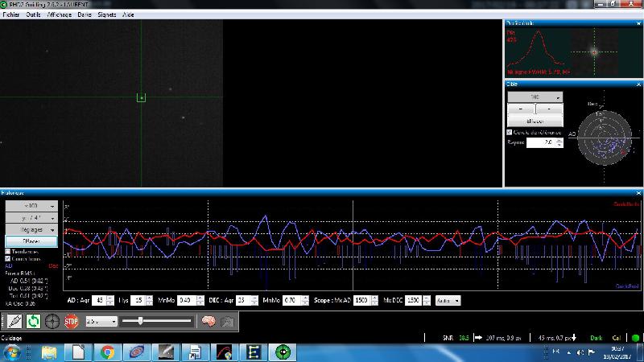Viewport: 644px width, 362px height.
Task: Open the 2.5 s exposure time dropdown
Action: (101, 321)
